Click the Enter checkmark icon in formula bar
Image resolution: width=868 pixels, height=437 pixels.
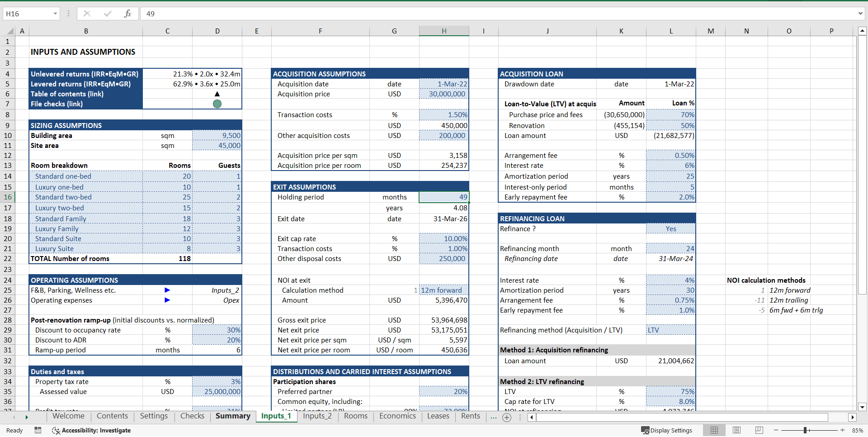click(107, 14)
